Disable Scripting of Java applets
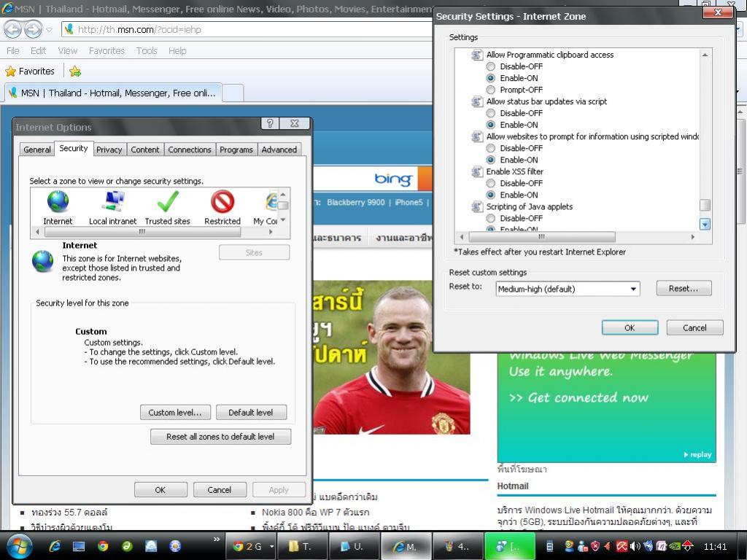The width and height of the screenshot is (747, 560). [x=491, y=219]
